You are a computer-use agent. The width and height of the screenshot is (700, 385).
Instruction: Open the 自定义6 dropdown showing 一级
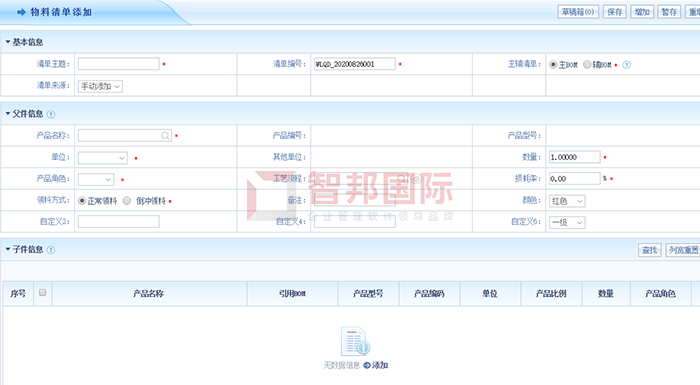coord(567,222)
